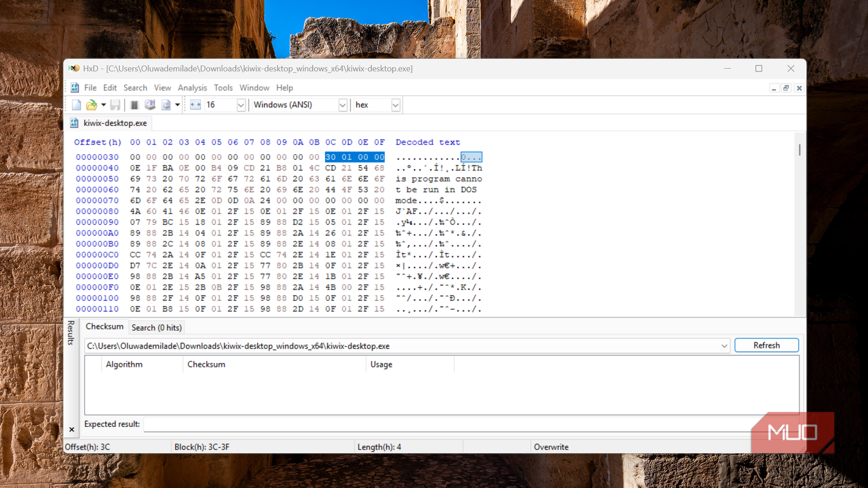Click the HxD document icon in menu bar
The image size is (868, 488).
click(x=75, y=88)
